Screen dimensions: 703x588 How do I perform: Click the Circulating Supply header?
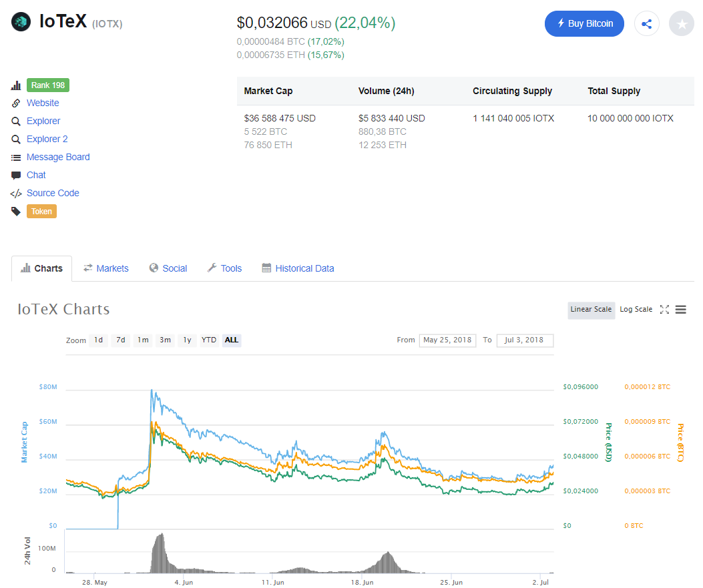[x=513, y=91]
